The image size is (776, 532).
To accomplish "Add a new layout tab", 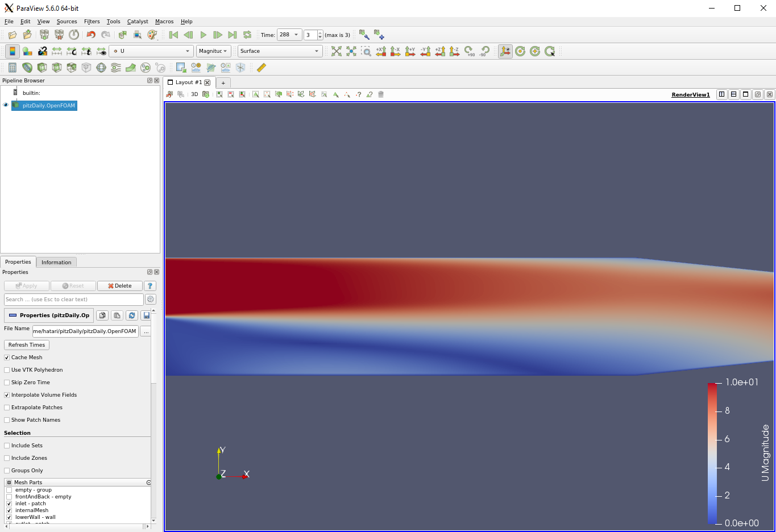I will point(223,83).
